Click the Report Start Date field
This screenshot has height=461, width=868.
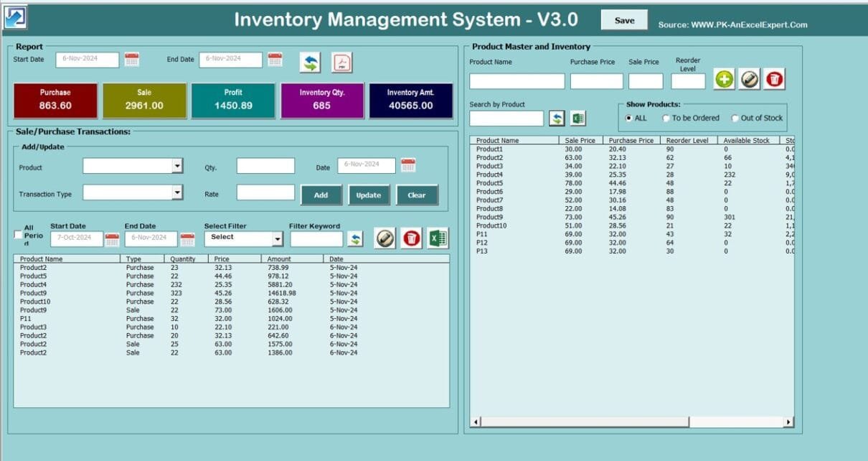(x=87, y=60)
